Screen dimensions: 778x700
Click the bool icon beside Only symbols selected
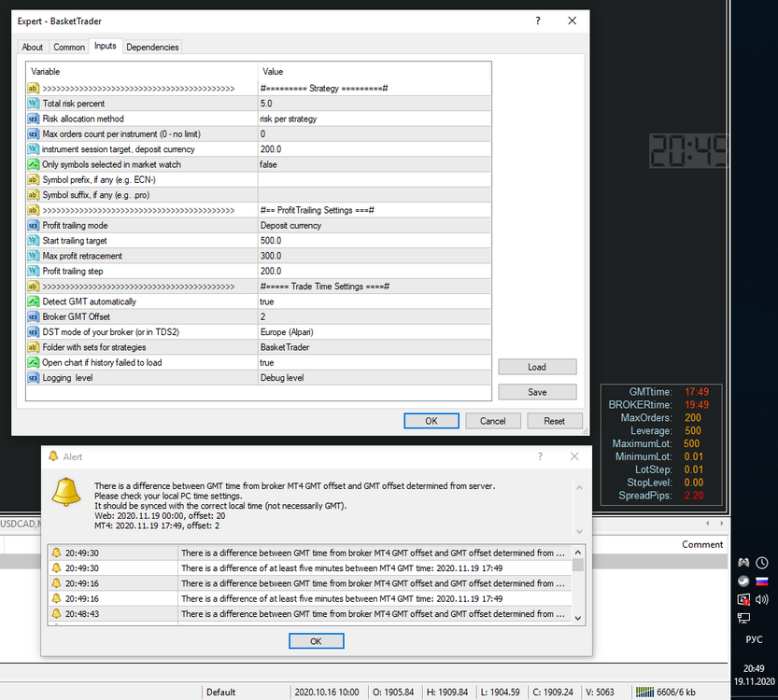33,164
